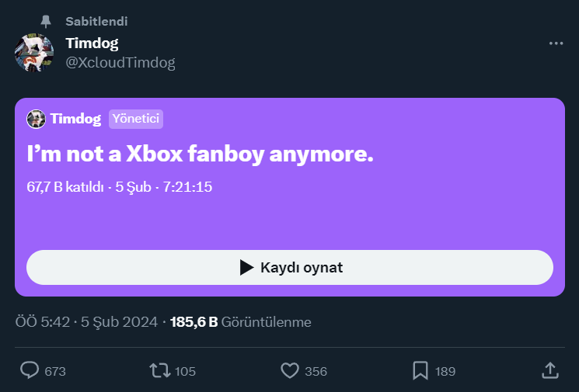Click the share upload icon

click(549, 370)
